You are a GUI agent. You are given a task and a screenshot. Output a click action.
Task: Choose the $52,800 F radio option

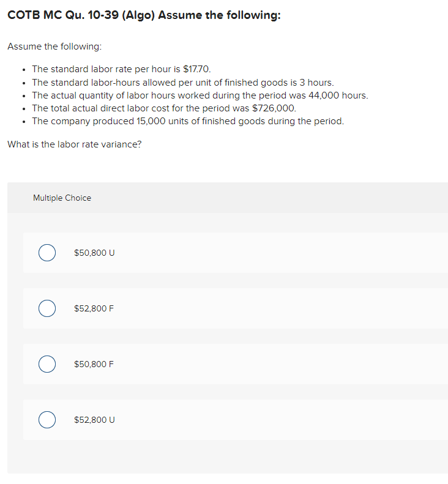pyautogui.click(x=47, y=308)
